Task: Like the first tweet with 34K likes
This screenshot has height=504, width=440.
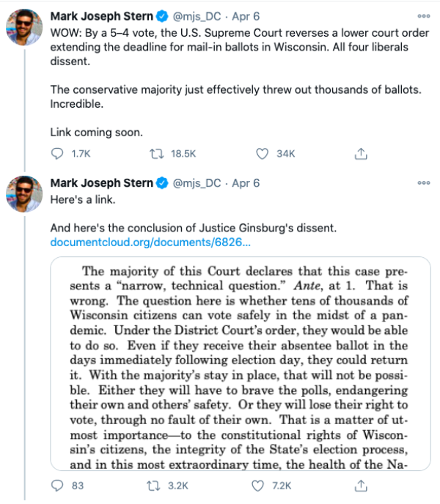Action: [x=262, y=154]
